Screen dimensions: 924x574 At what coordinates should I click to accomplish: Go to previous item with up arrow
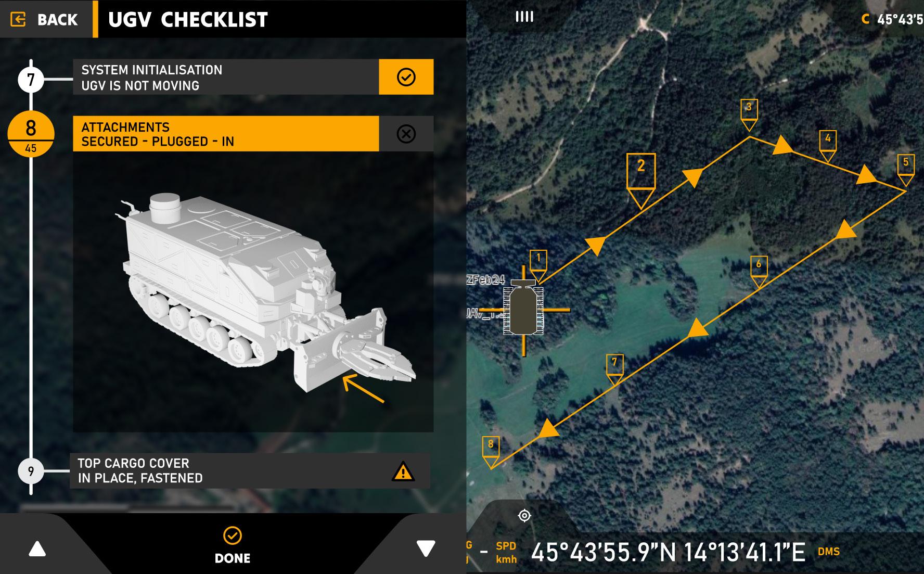[x=37, y=549]
